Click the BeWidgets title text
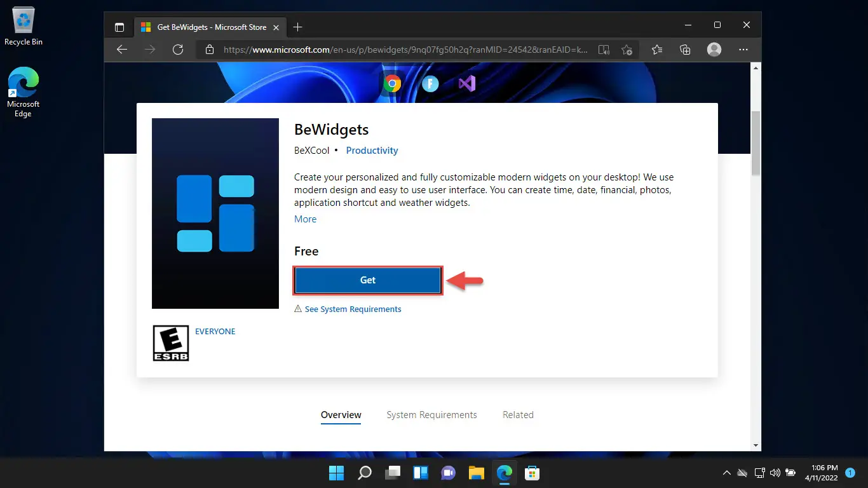This screenshot has height=488, width=868. (x=331, y=130)
